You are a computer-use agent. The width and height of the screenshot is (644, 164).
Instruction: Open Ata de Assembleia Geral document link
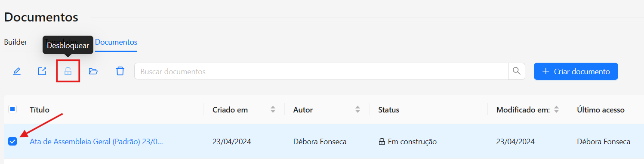tap(96, 142)
